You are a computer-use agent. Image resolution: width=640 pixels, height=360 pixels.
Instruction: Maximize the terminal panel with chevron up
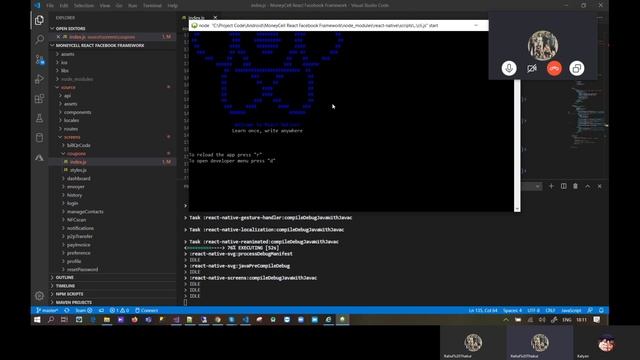(587, 186)
